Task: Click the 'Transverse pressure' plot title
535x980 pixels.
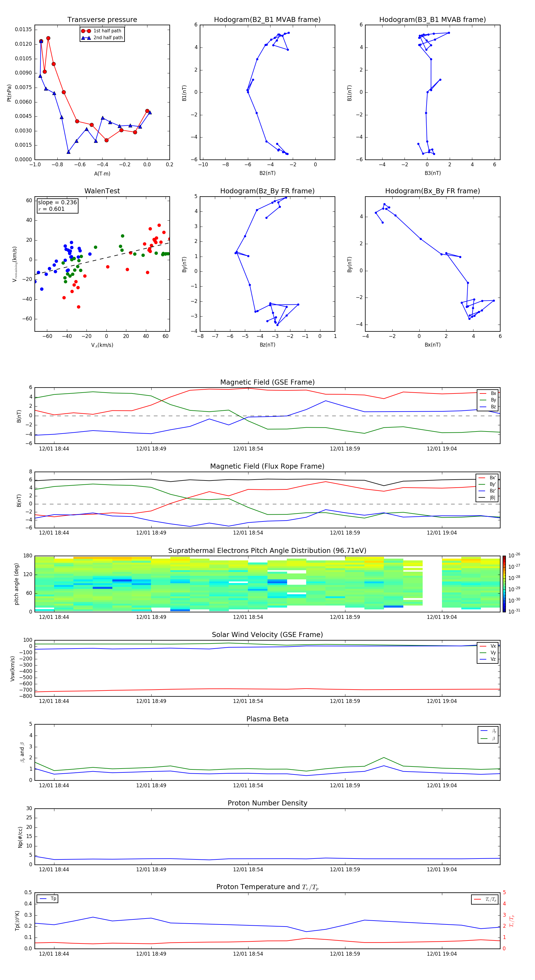Action: point(102,20)
